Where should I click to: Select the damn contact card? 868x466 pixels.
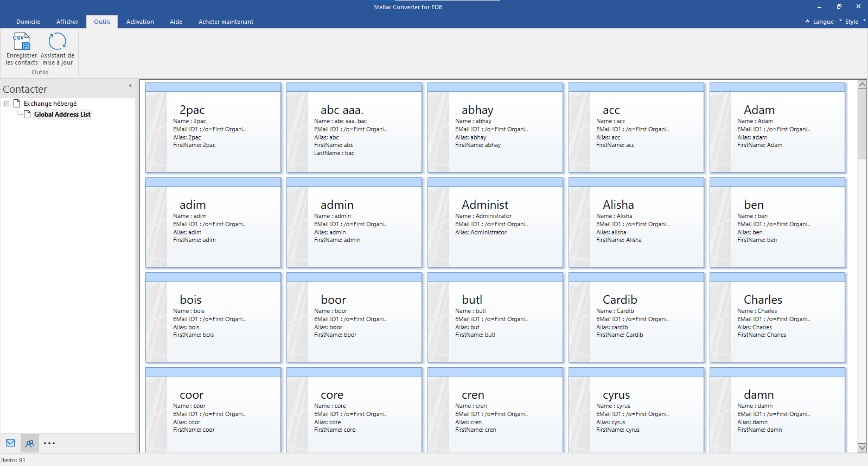coord(777,410)
